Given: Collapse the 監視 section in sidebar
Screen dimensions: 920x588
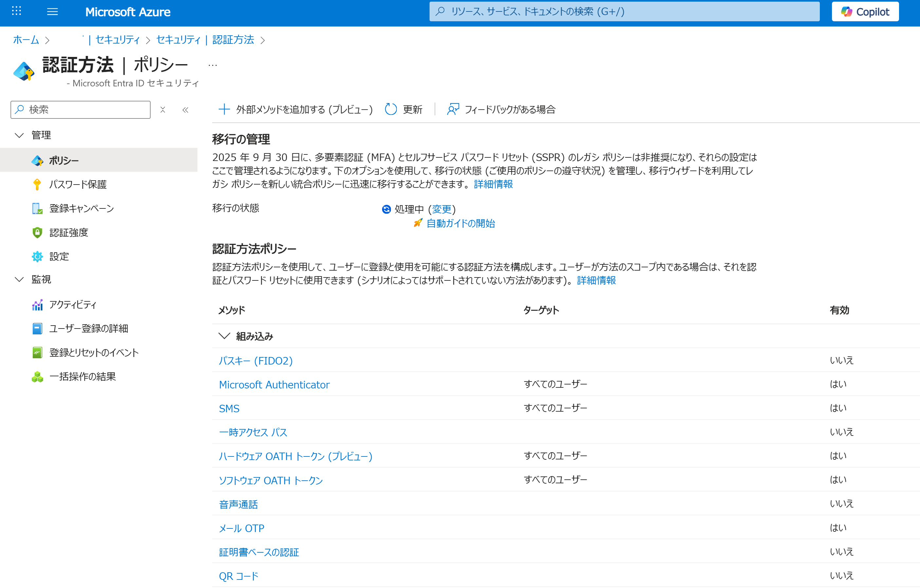Looking at the screenshot, I should point(19,279).
